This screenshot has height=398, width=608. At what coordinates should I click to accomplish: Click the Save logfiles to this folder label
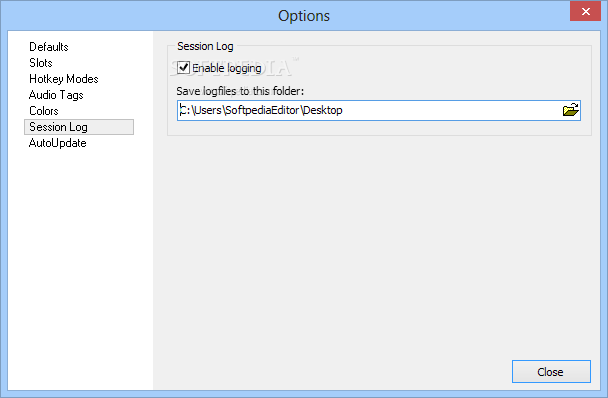coord(240,91)
